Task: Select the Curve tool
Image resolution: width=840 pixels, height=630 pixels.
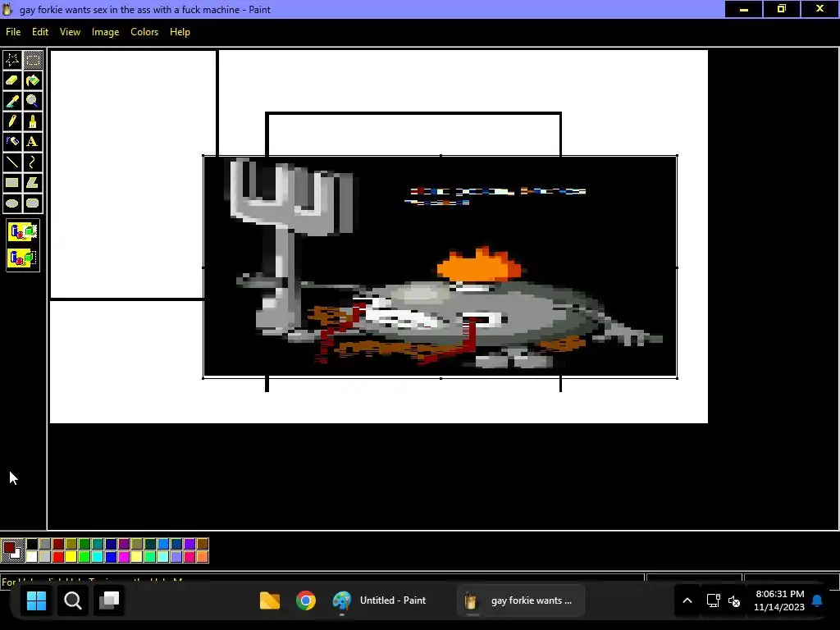Action: 33,162
